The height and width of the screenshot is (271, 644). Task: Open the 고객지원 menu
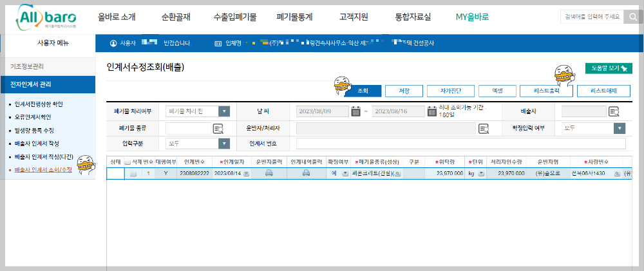(354, 17)
